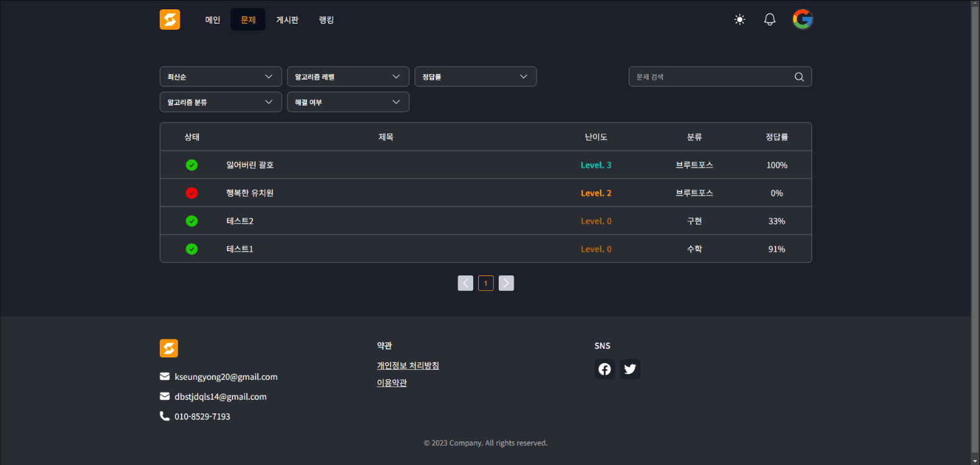Open the Facebook SNS link
This screenshot has height=465, width=980.
pos(604,369)
